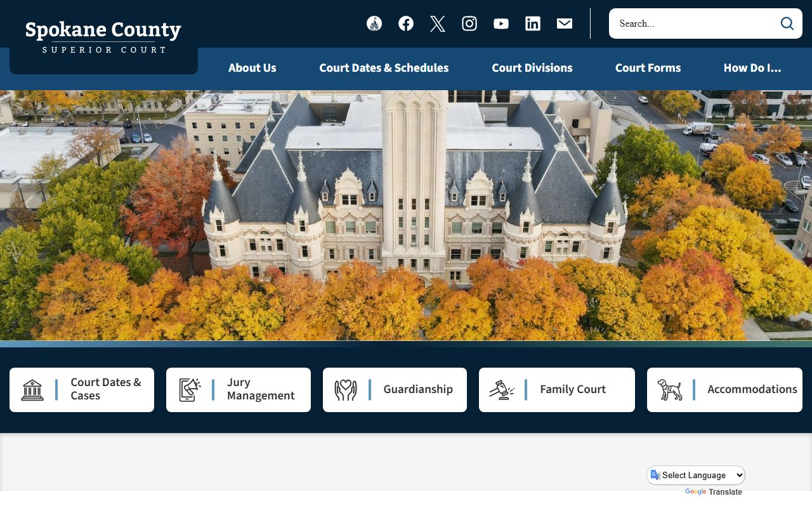This screenshot has height=508, width=812.
Task: Open the Court Dates & Schedules menu
Action: [384, 68]
